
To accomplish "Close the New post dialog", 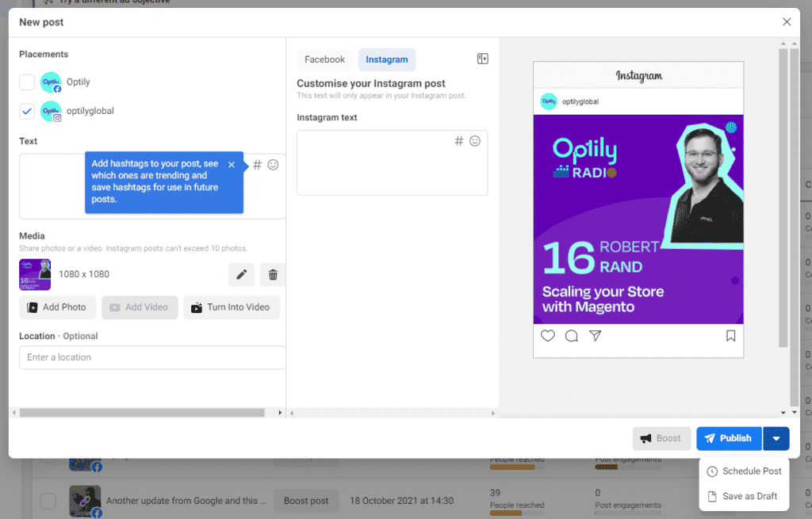I will pos(787,21).
